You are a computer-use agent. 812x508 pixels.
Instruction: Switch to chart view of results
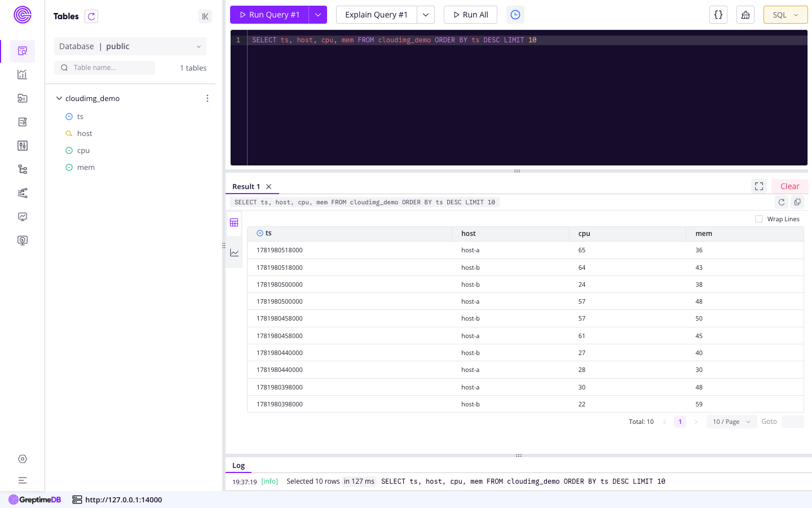[x=234, y=253]
